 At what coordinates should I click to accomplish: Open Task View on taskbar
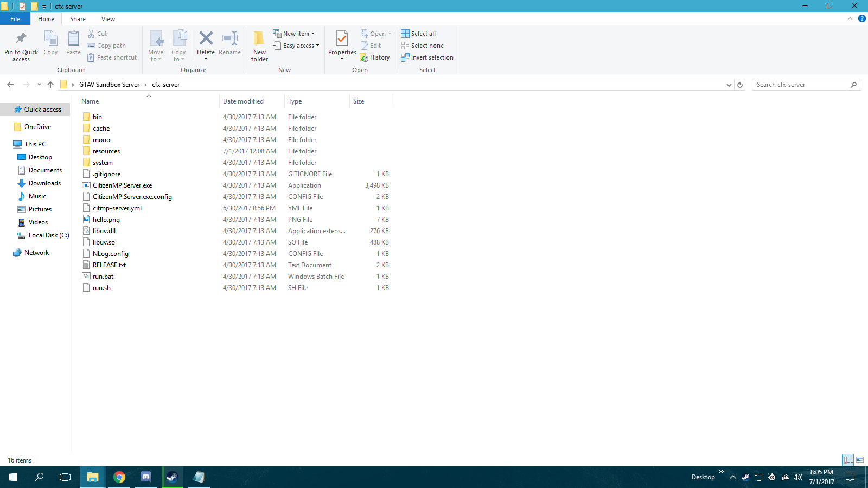tap(65, 477)
